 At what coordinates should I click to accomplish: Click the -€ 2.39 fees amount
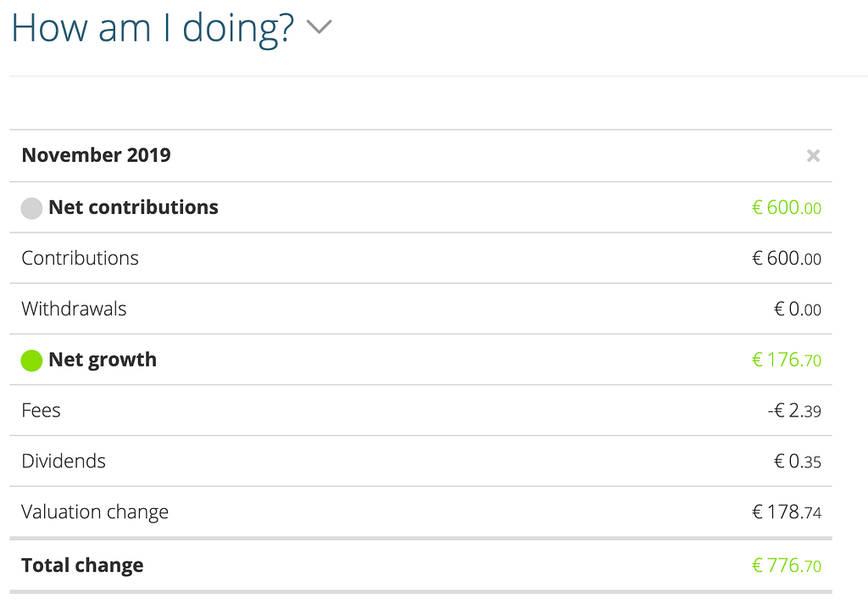click(x=794, y=411)
